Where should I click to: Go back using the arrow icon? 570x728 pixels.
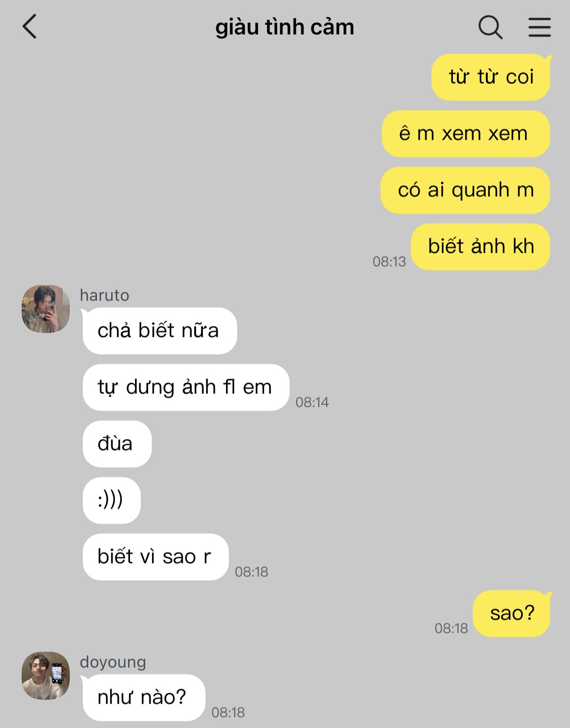29,26
